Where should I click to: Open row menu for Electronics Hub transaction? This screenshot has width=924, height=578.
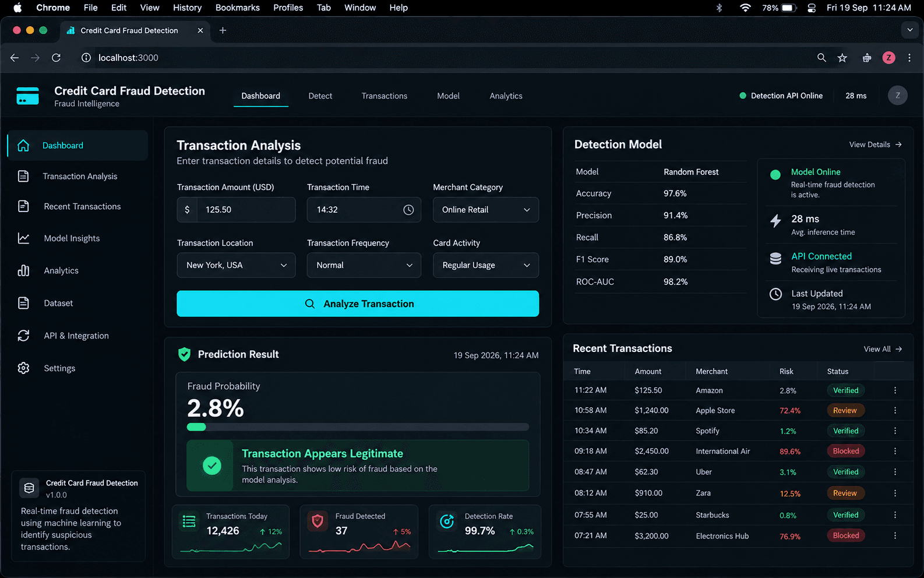pyautogui.click(x=895, y=536)
